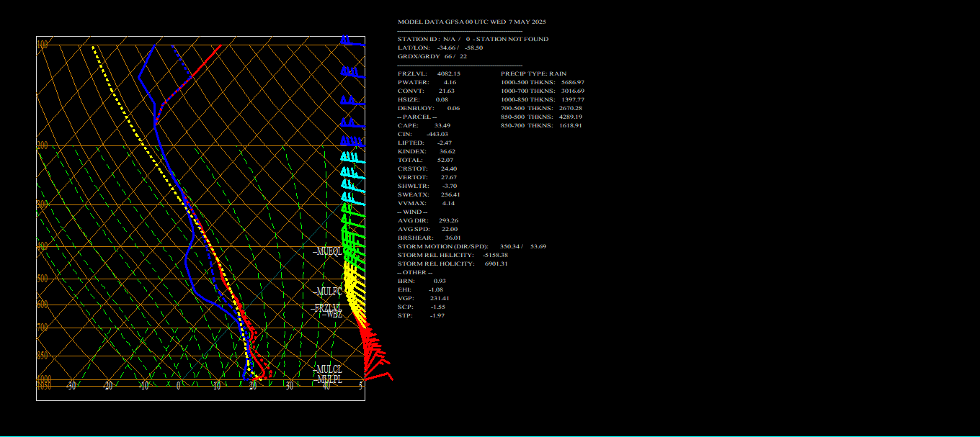The image size is (980, 437).
Task: Click the LIFTED value -2.47
Action: (445, 143)
